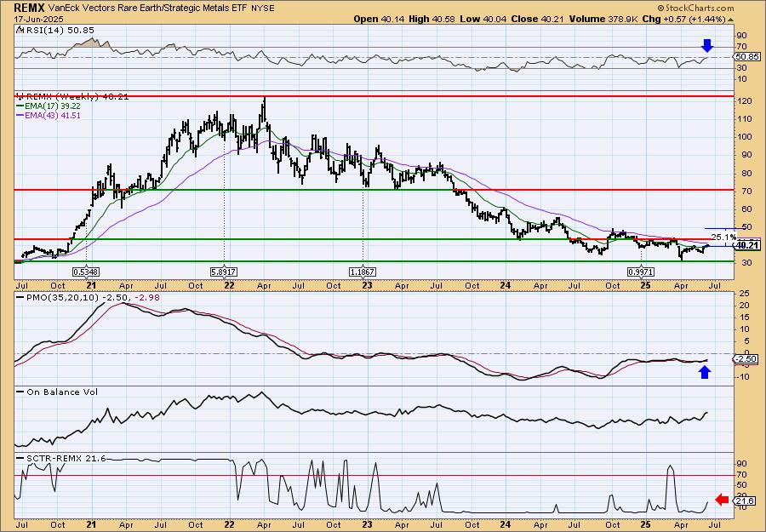Click the area-chart icon beside RSI(14)
Viewport: 766px width, 532px height.
[x=20, y=30]
